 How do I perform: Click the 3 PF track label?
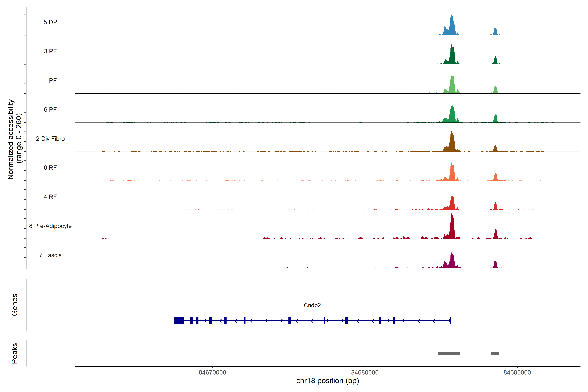(x=50, y=51)
